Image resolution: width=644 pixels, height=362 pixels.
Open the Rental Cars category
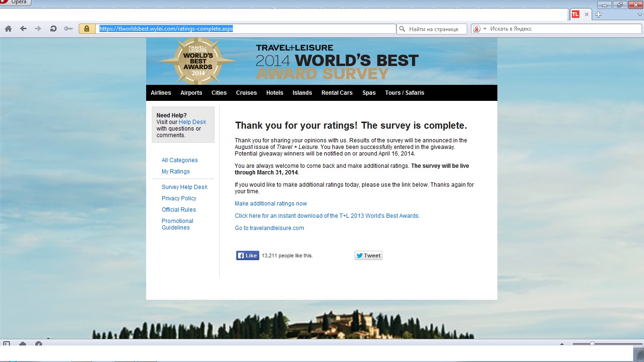coord(337,93)
